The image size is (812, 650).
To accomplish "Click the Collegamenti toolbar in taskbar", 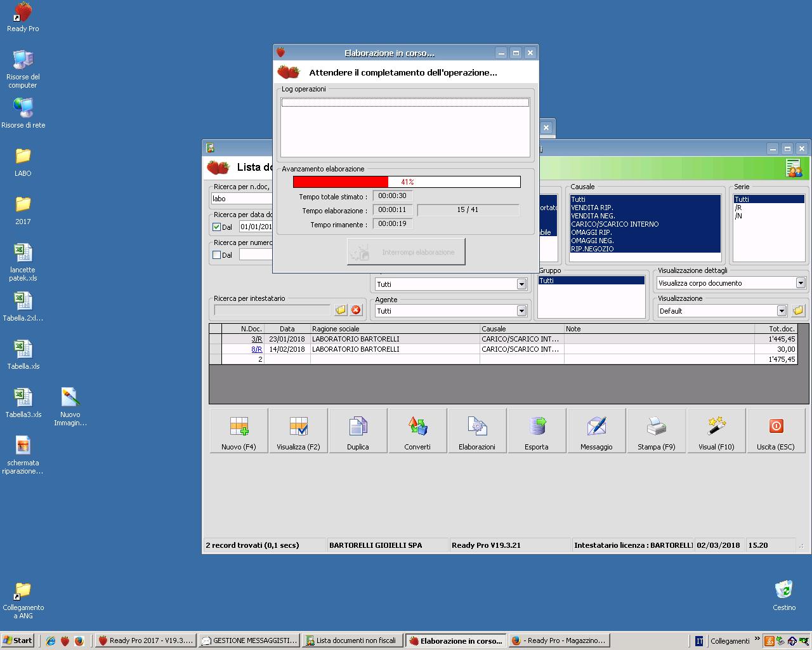I will click(x=730, y=641).
